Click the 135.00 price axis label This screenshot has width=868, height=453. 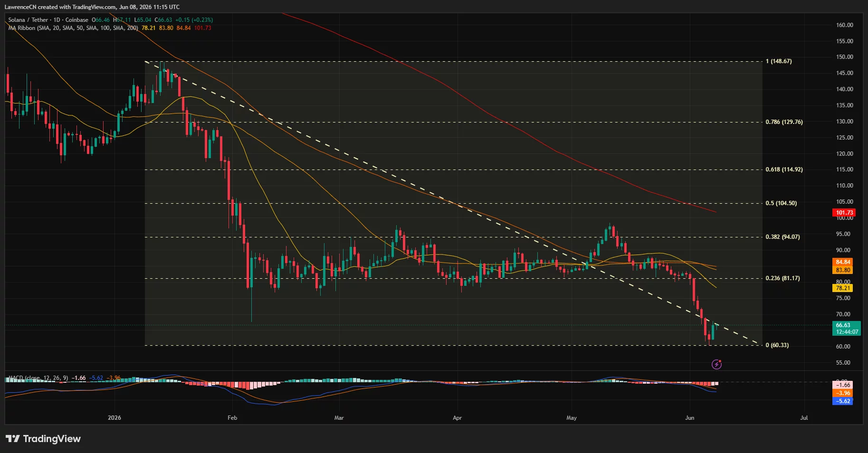(x=845, y=105)
